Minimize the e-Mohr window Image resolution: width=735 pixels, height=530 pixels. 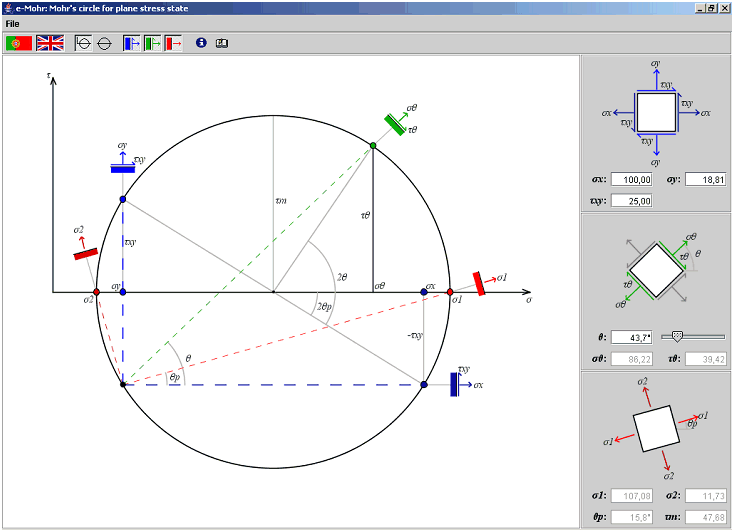coord(700,8)
